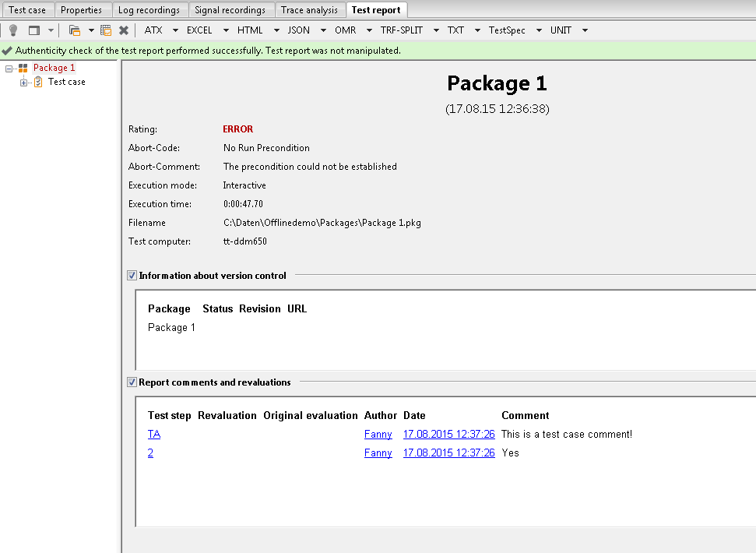Screen dimensions: 756x553
Task: Click the TXT export button
Action: coord(455,30)
